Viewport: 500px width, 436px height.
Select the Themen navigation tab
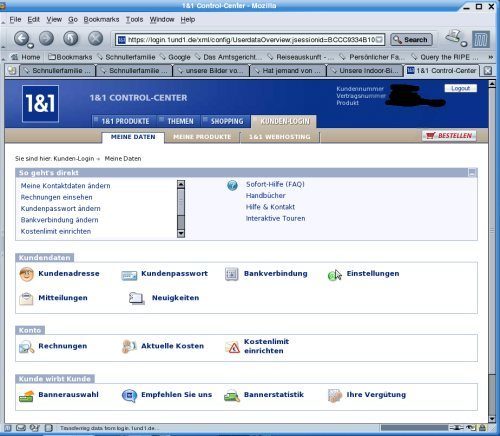(178, 121)
